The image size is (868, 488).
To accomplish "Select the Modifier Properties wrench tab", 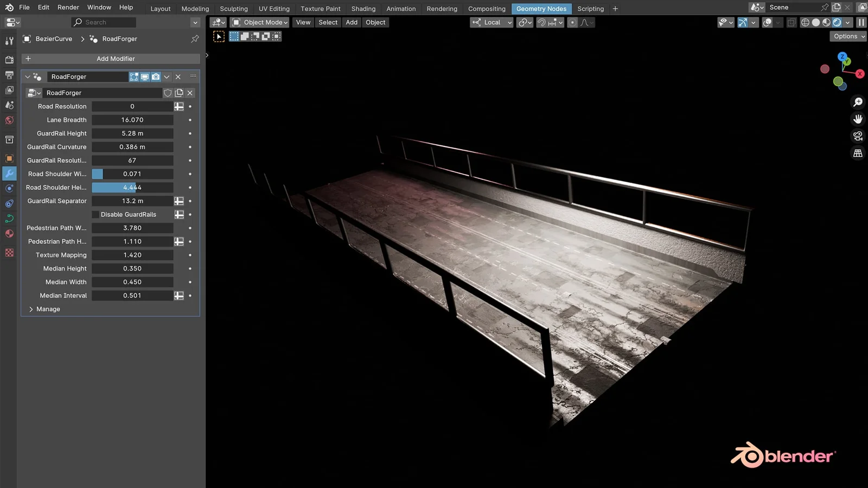I will pyautogui.click(x=9, y=174).
